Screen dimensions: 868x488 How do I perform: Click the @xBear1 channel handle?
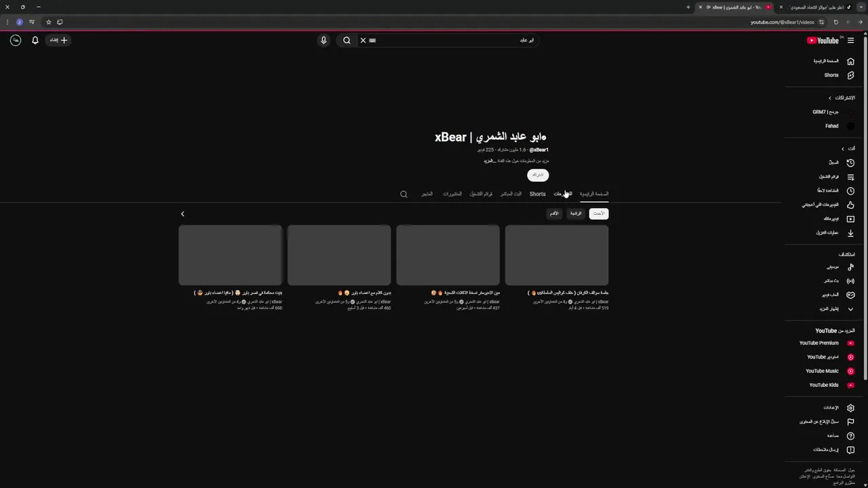(539, 150)
